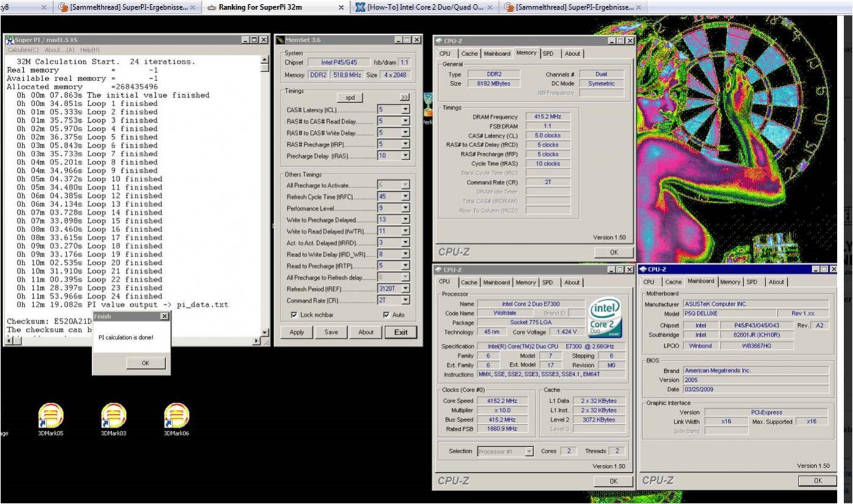The width and height of the screenshot is (853, 504).
Task: Open the Read to Precharge (tRTP) dropdown
Action: (406, 266)
